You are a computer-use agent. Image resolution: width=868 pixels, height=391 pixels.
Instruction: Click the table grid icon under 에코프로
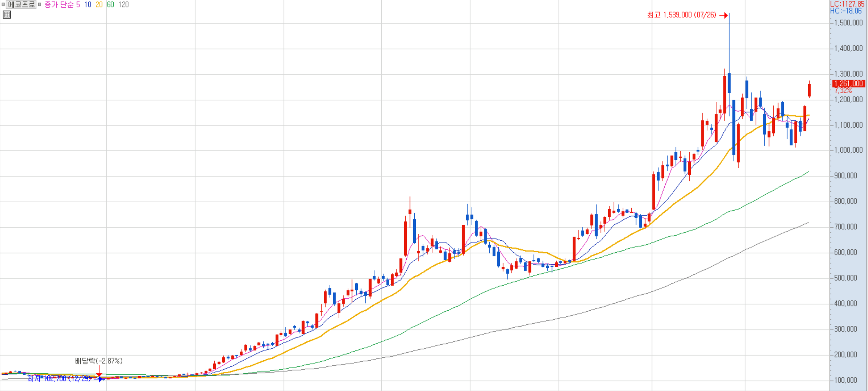tap(7, 15)
